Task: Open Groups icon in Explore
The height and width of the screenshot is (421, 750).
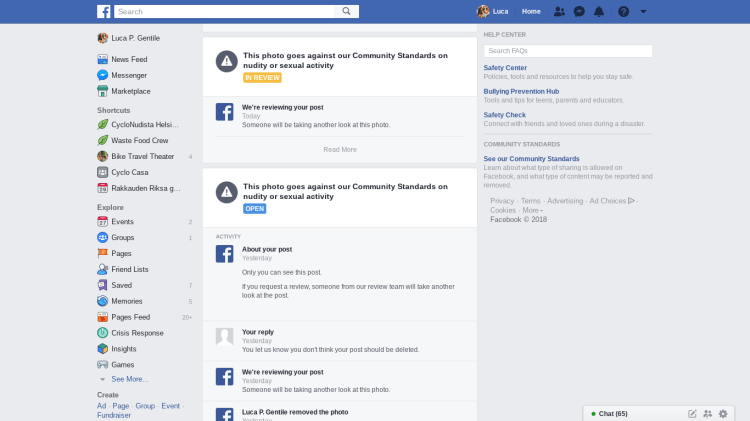Action: pyautogui.click(x=102, y=237)
